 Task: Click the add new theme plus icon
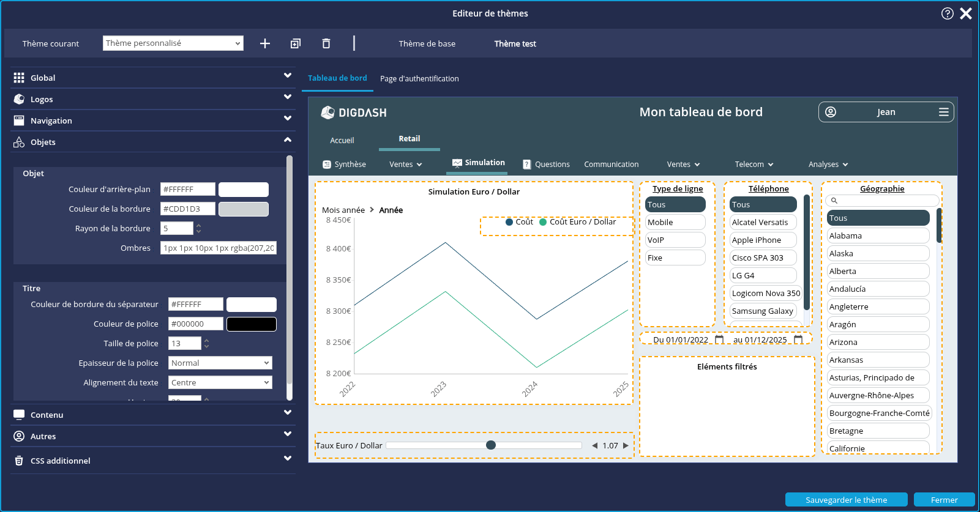click(x=265, y=43)
